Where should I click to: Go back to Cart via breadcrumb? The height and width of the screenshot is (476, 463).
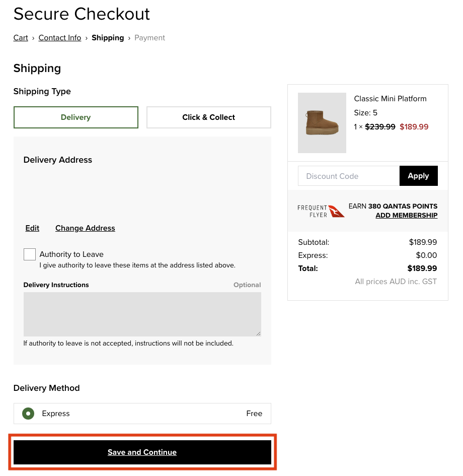[21, 38]
